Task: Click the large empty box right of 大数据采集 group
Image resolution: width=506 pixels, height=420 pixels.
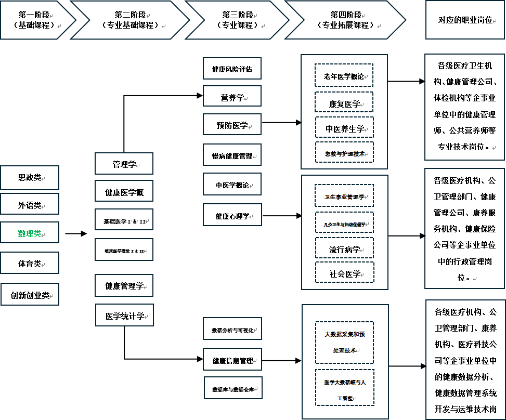Action: point(465,359)
